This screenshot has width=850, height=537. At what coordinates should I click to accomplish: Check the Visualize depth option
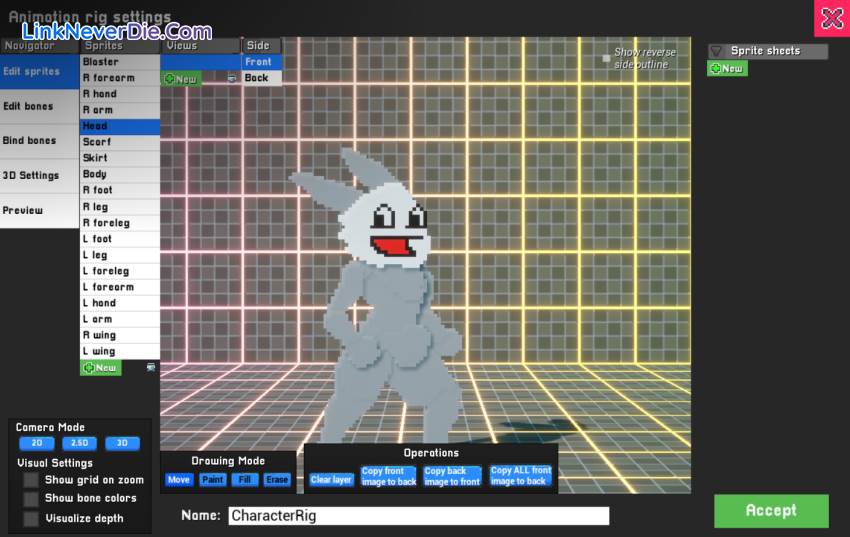pos(31,518)
